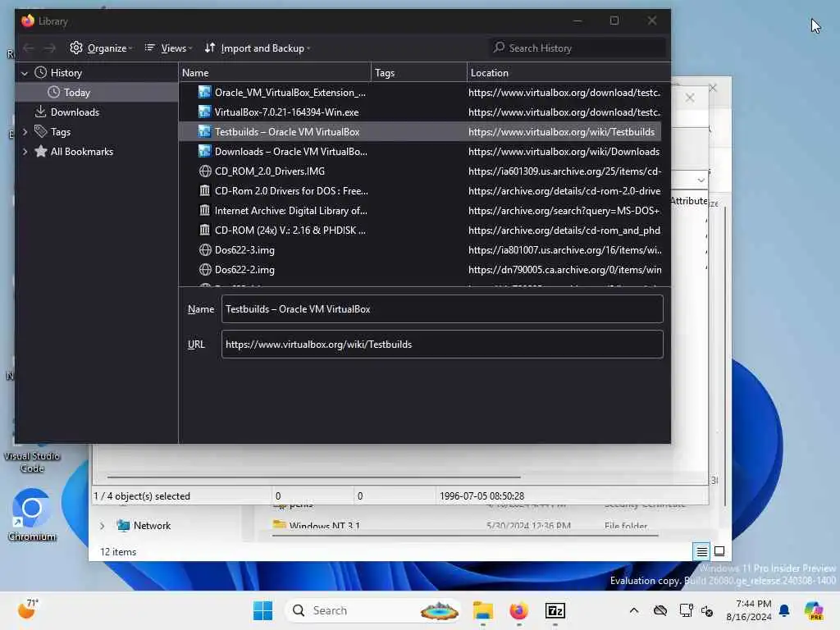
Task: Open Firefox from the taskbar
Action: click(x=518, y=610)
